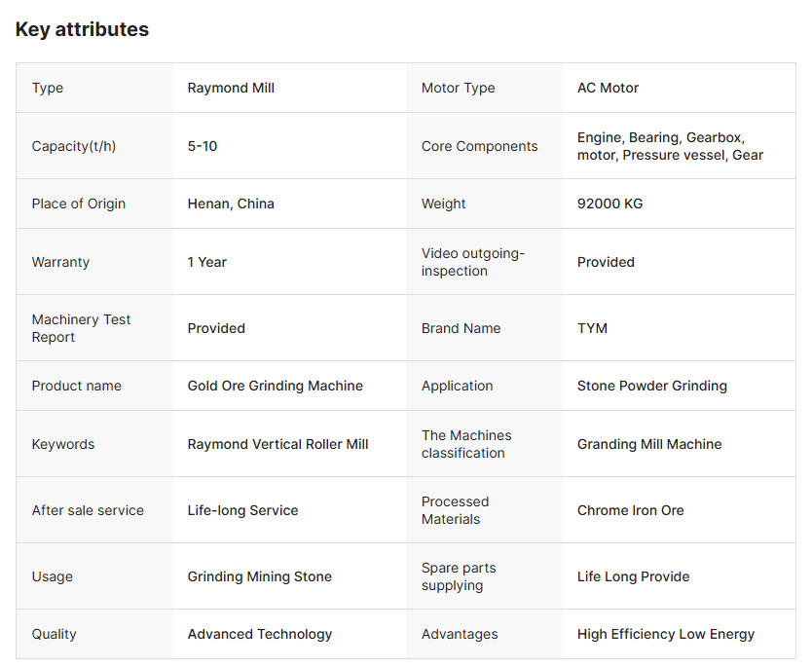Click the Stone Powder Grinding value
812x667 pixels.
click(652, 386)
